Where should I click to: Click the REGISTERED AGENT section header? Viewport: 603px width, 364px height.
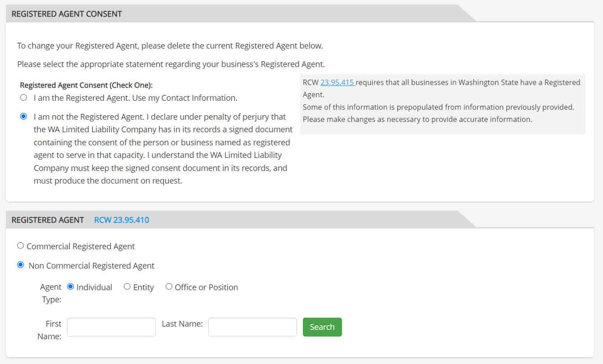[48, 220]
